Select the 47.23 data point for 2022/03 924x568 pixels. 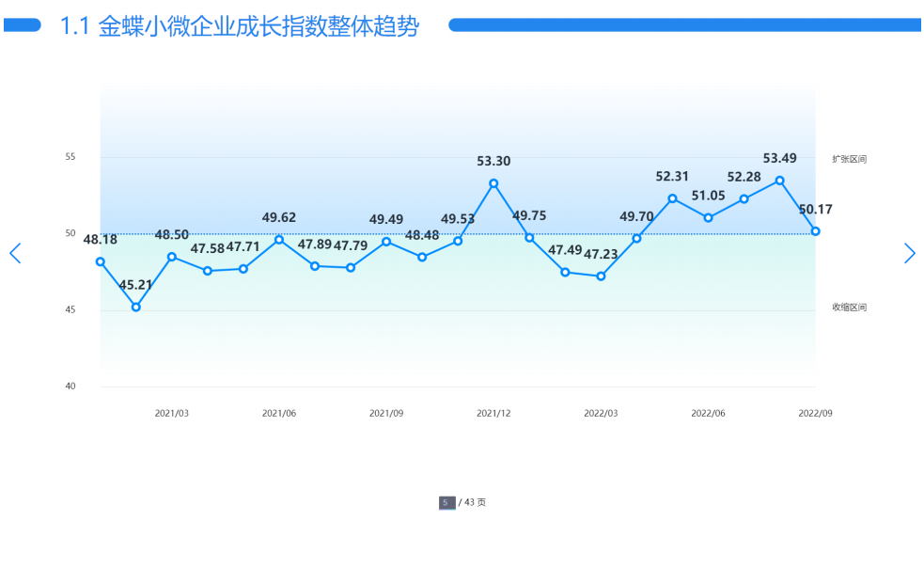tap(601, 276)
